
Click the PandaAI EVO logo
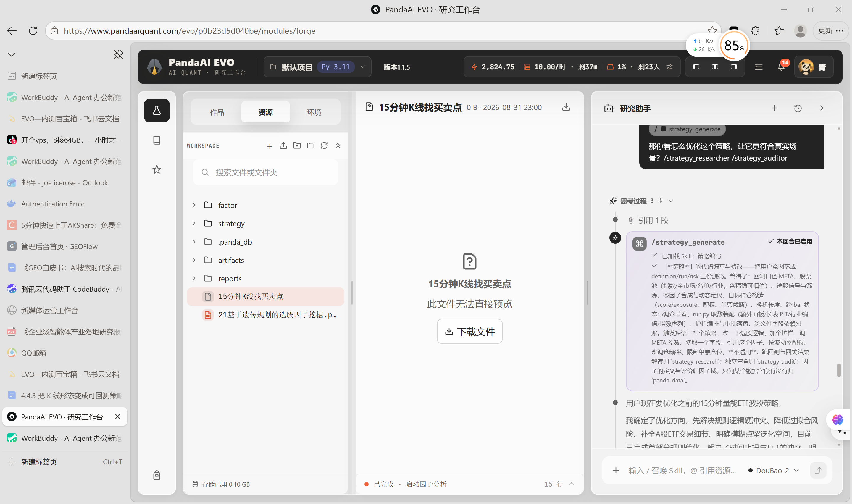[154, 67]
